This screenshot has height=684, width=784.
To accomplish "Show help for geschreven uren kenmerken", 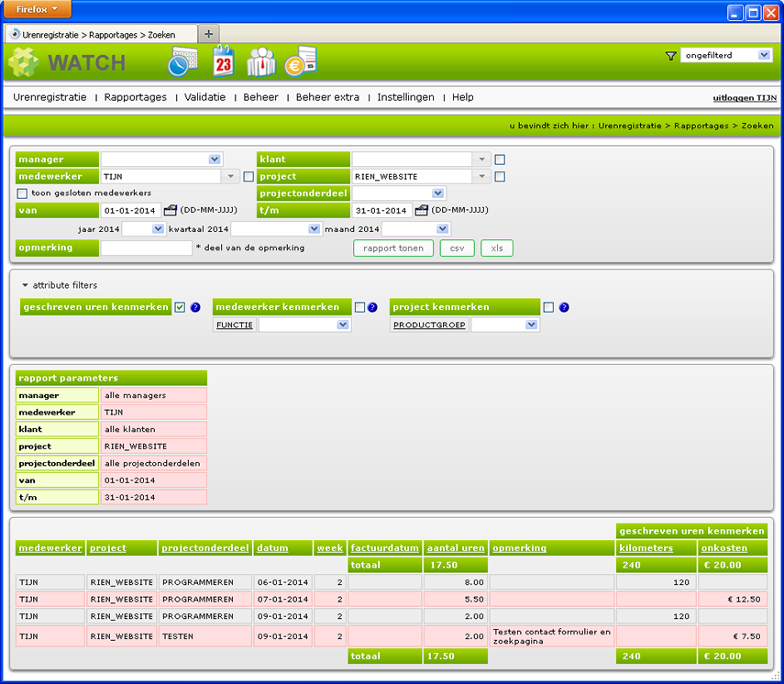I will pyautogui.click(x=195, y=307).
